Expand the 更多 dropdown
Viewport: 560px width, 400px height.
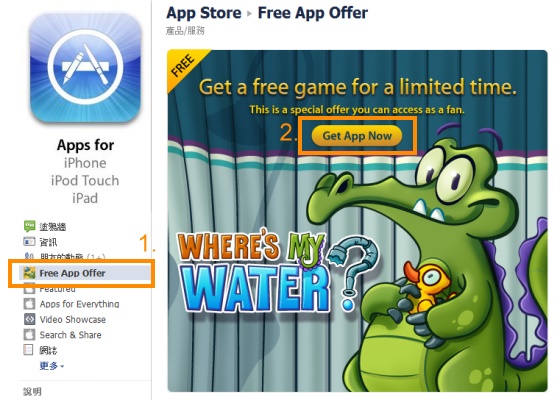click(52, 366)
